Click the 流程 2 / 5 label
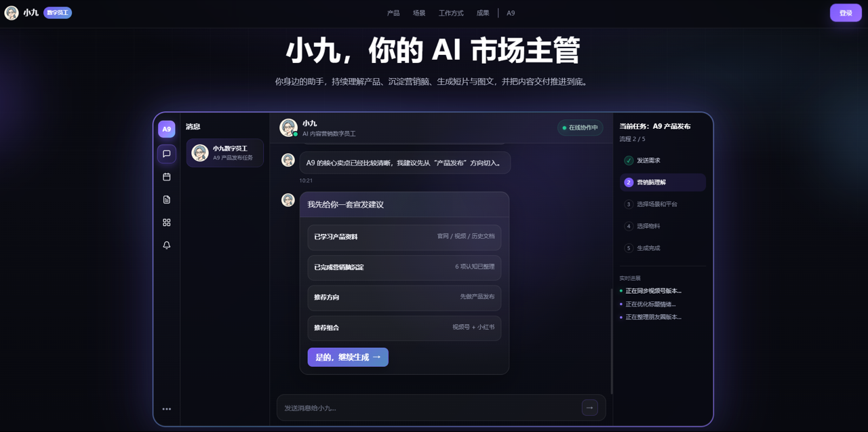Viewport: 868px width, 432px height. coord(632,139)
